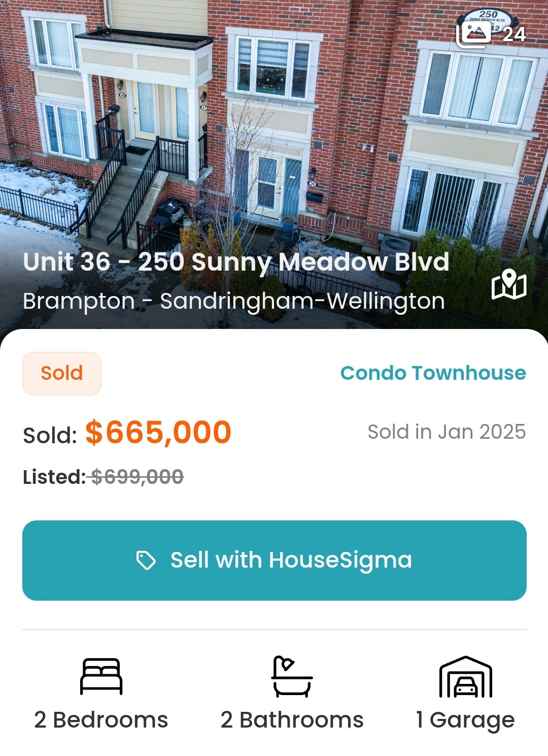
Task: Open the Condo Townhouse link
Action: pos(433,373)
